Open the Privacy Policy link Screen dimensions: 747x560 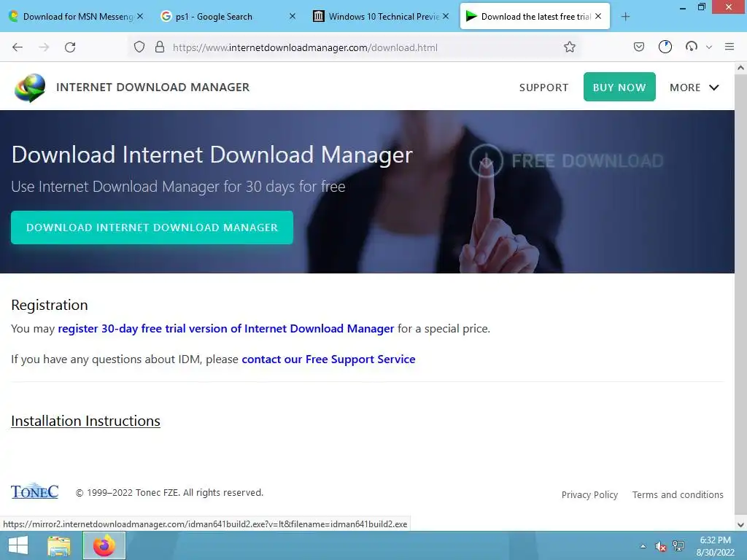click(x=589, y=495)
